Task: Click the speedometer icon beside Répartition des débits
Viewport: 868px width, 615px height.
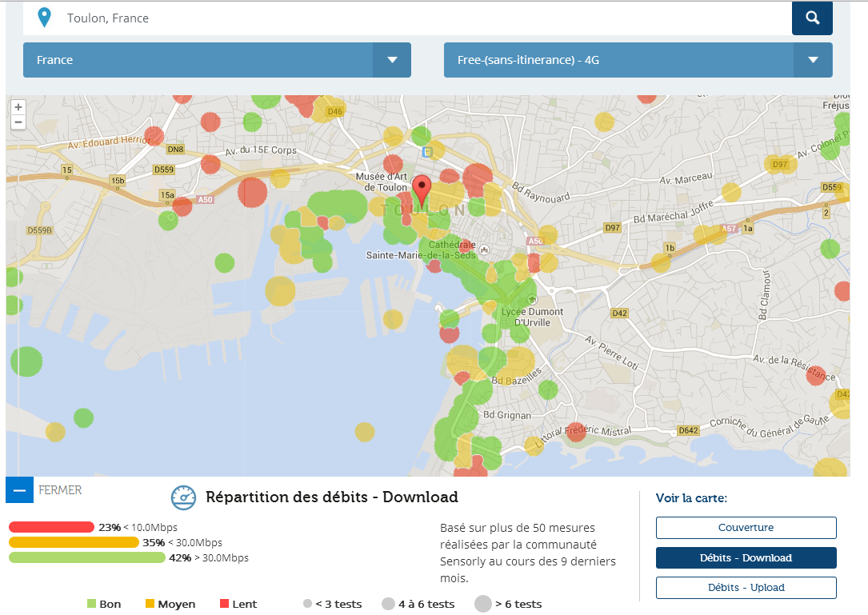Action: coord(183,497)
